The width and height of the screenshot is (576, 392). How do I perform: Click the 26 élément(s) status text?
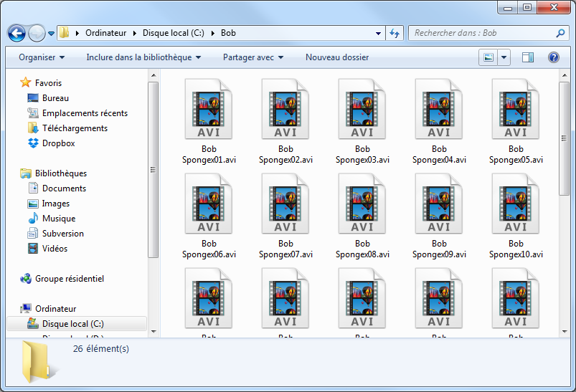point(101,349)
